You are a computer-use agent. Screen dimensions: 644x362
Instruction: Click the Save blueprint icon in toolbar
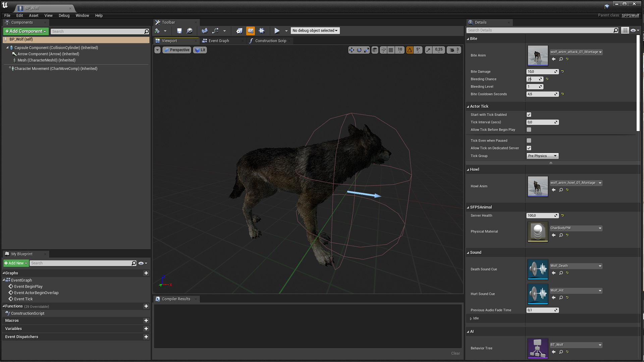coord(179,31)
